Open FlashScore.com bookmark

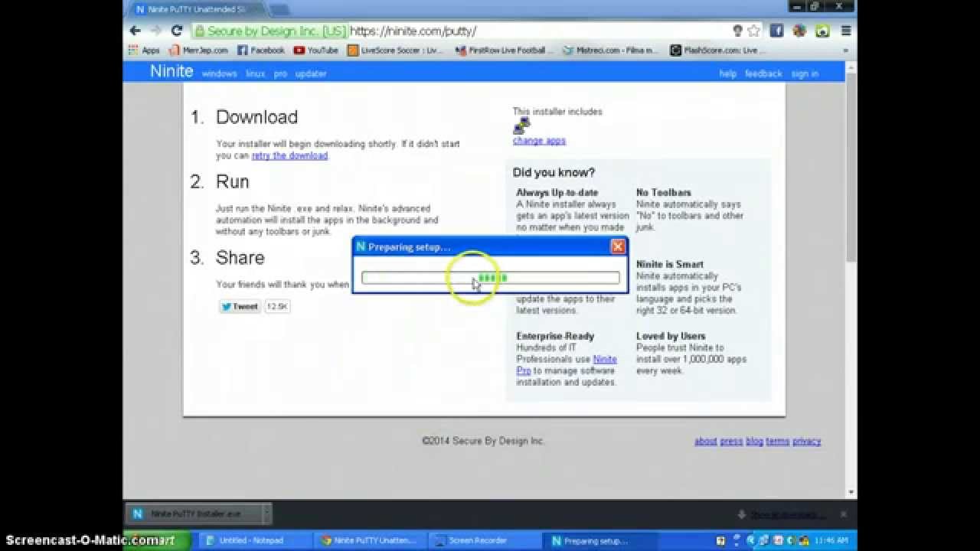point(718,51)
